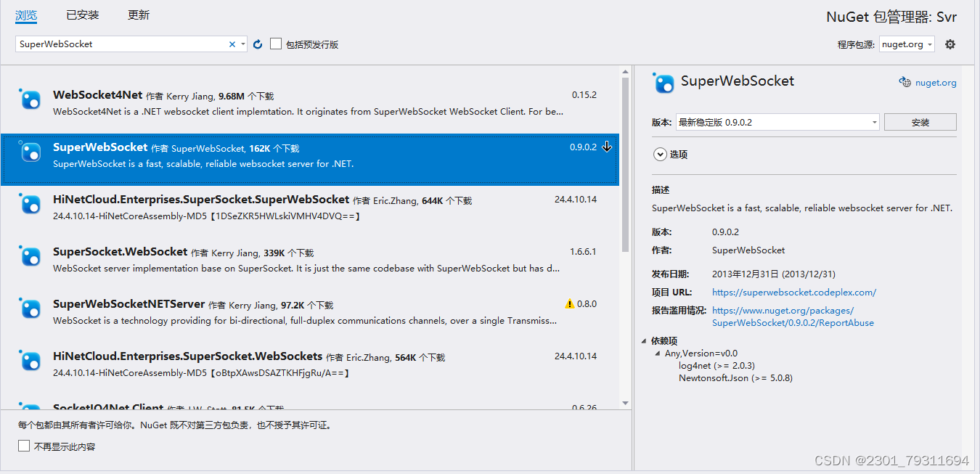Expand the 选项 section
The height and width of the screenshot is (474, 980).
pos(660,154)
